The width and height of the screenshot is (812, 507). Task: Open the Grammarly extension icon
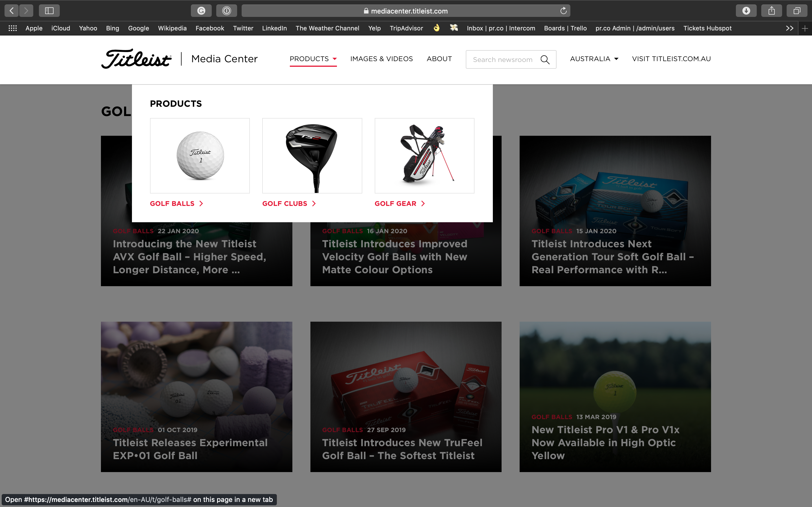click(x=201, y=11)
